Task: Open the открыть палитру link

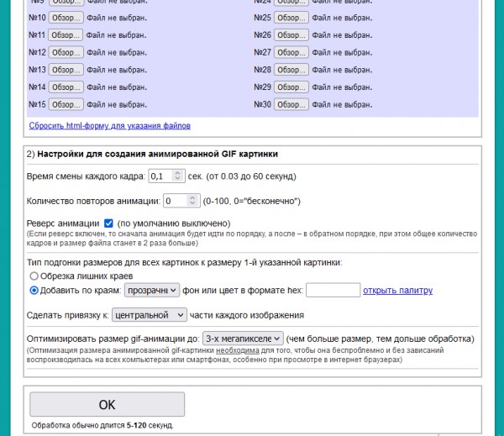Action: click(397, 291)
